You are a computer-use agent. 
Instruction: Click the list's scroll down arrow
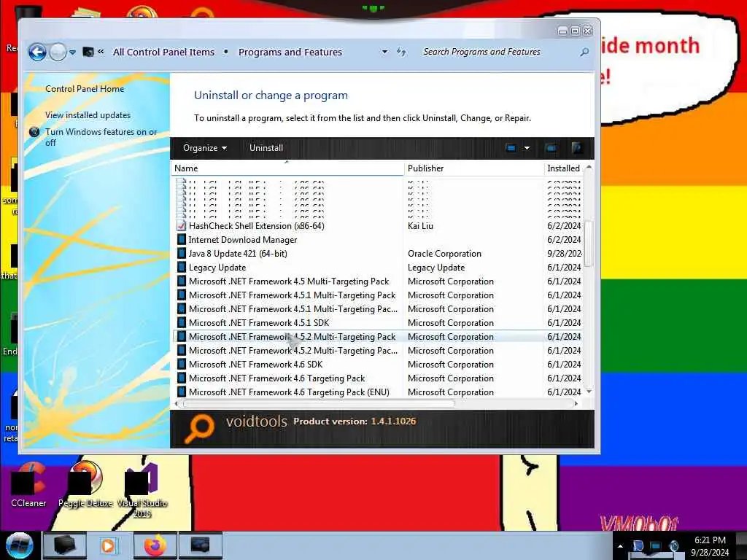(x=589, y=392)
